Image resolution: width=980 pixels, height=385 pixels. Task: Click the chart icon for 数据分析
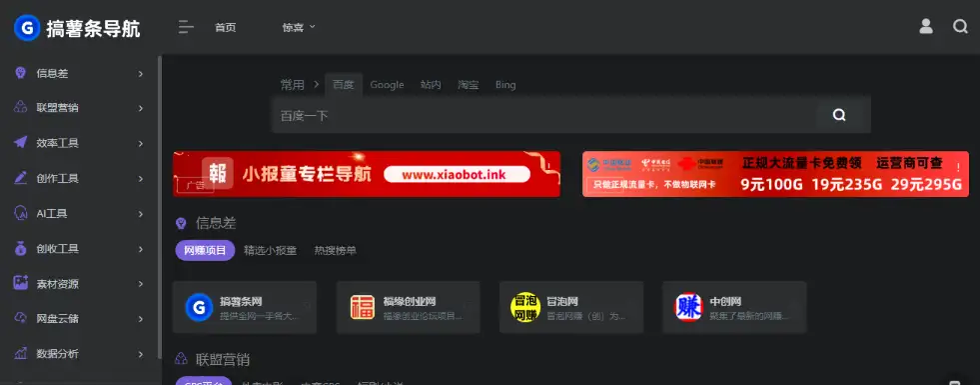pos(20,353)
